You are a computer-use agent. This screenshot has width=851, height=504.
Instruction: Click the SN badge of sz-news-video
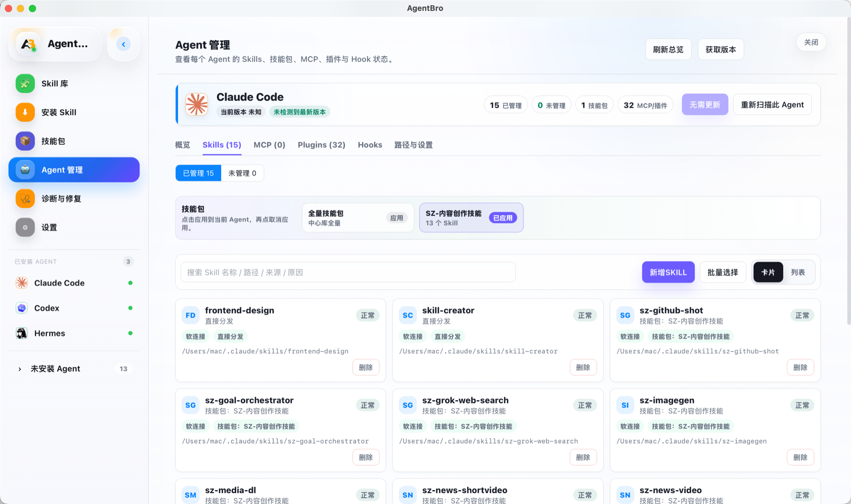(x=625, y=495)
